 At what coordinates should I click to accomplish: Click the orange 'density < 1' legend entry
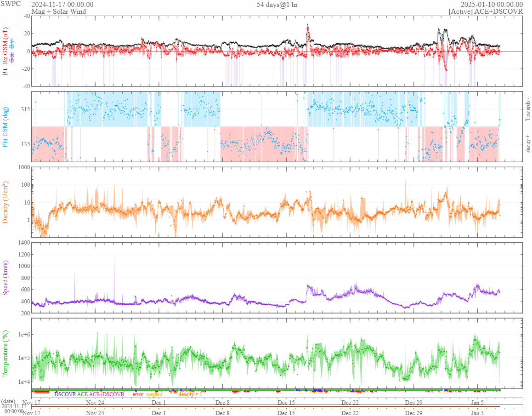[190, 394]
